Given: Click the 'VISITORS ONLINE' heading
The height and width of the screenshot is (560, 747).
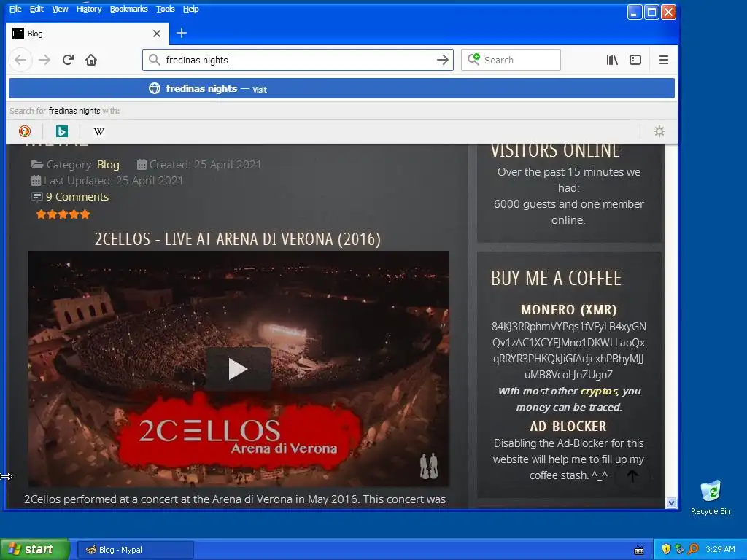Looking at the screenshot, I should tap(555, 151).
